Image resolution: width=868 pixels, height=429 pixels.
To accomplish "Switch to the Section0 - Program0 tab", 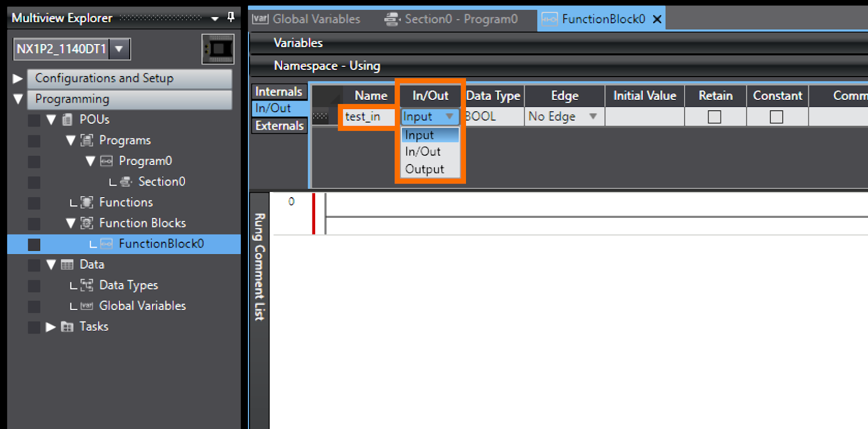I will point(451,19).
